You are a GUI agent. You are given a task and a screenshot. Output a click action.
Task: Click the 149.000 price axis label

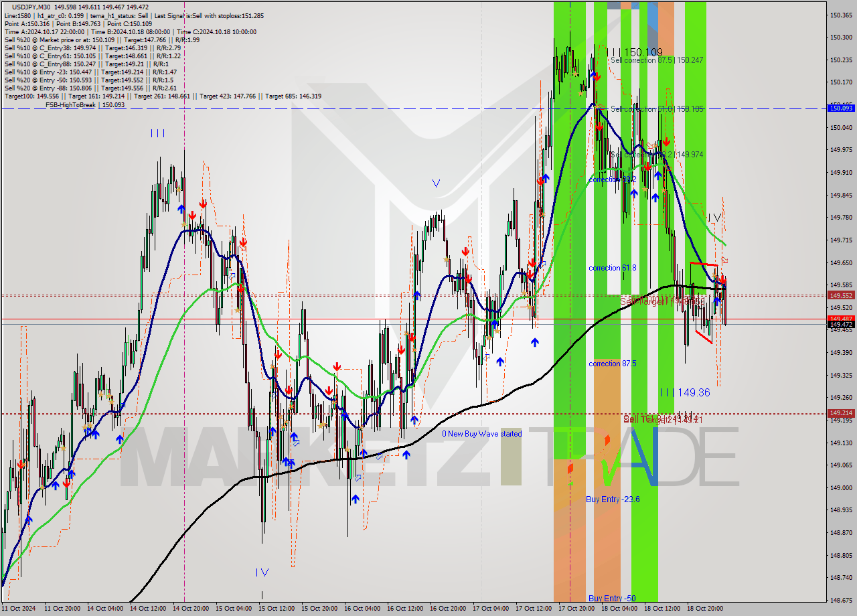[x=841, y=488]
